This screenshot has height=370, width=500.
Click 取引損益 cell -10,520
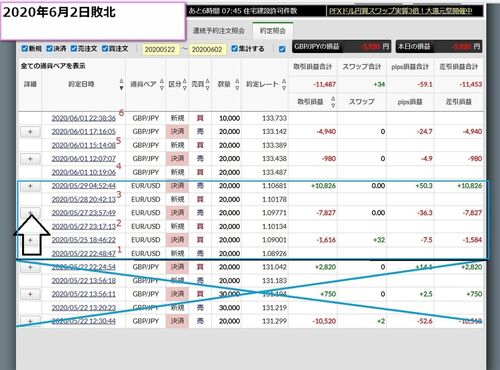pos(324,321)
